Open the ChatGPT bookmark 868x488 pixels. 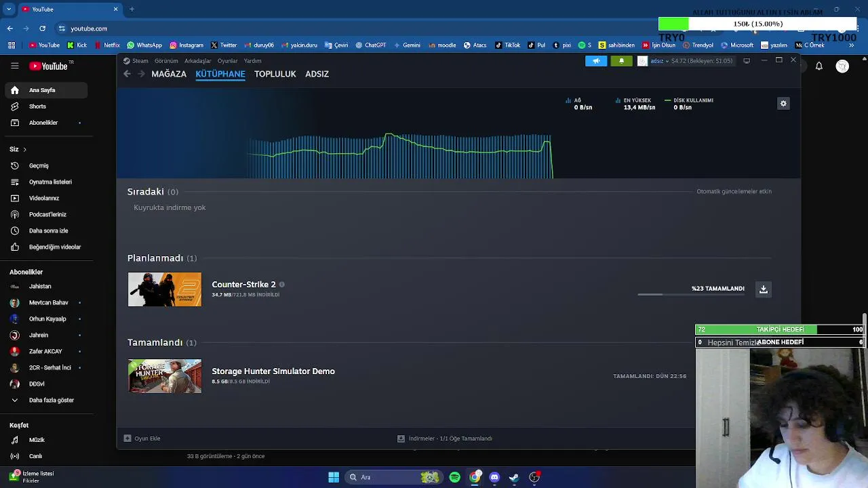371,45
